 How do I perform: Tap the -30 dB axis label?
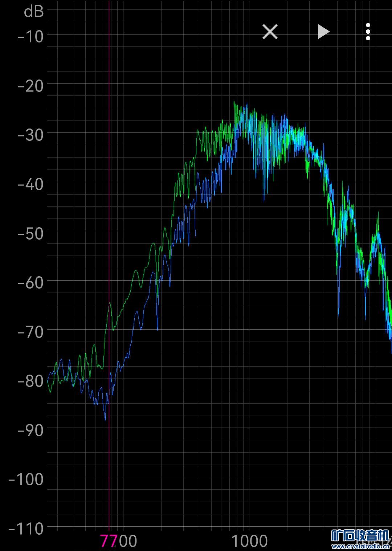[30, 135]
